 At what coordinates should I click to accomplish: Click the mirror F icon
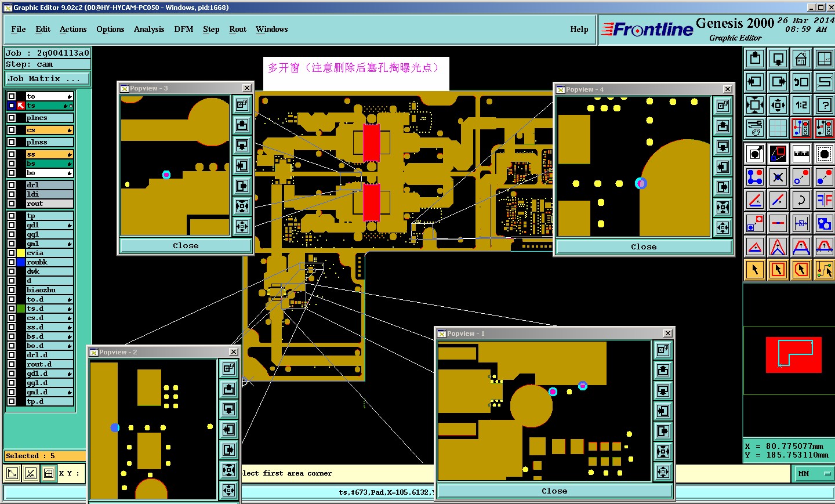(825, 200)
